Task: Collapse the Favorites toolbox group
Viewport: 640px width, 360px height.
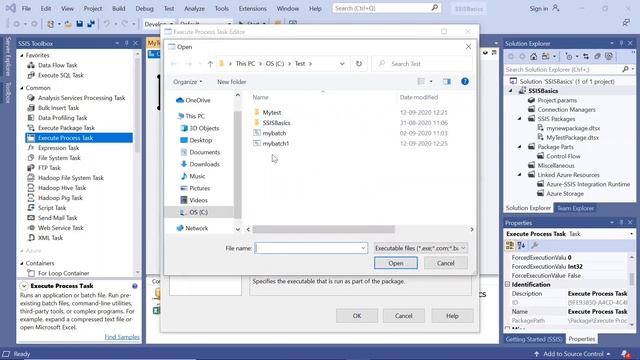Action: coord(22,55)
